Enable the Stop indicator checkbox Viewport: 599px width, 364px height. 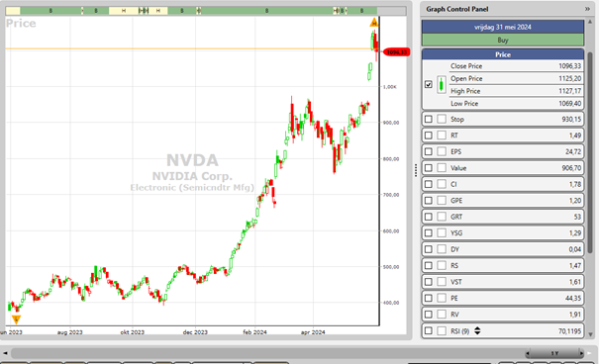pos(429,119)
